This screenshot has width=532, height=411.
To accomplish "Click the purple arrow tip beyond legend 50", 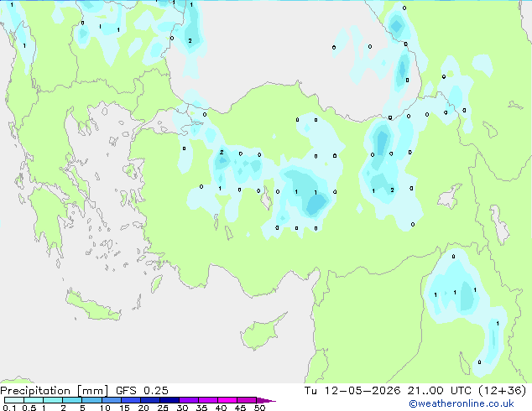I will (266, 400).
